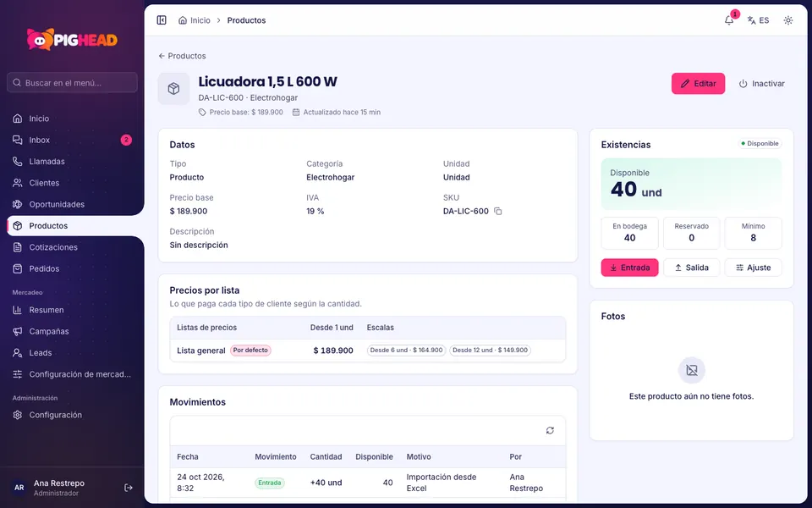Click the Inicio home breadcrumb
The width and height of the screenshot is (812, 508).
coord(195,20)
